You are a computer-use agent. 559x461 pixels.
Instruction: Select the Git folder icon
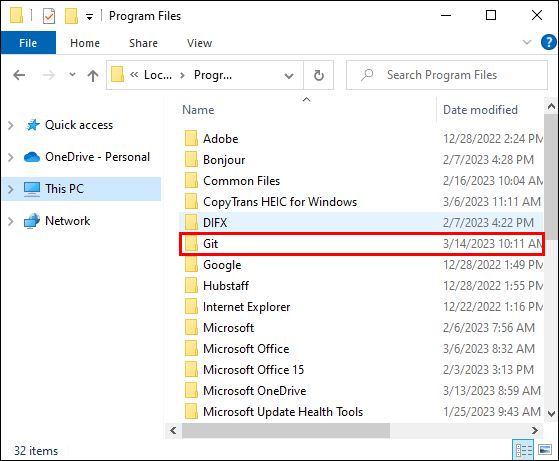[x=191, y=244]
